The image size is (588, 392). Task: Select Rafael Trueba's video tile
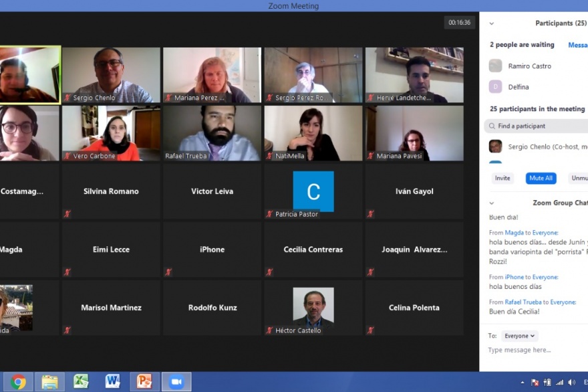pos(212,133)
